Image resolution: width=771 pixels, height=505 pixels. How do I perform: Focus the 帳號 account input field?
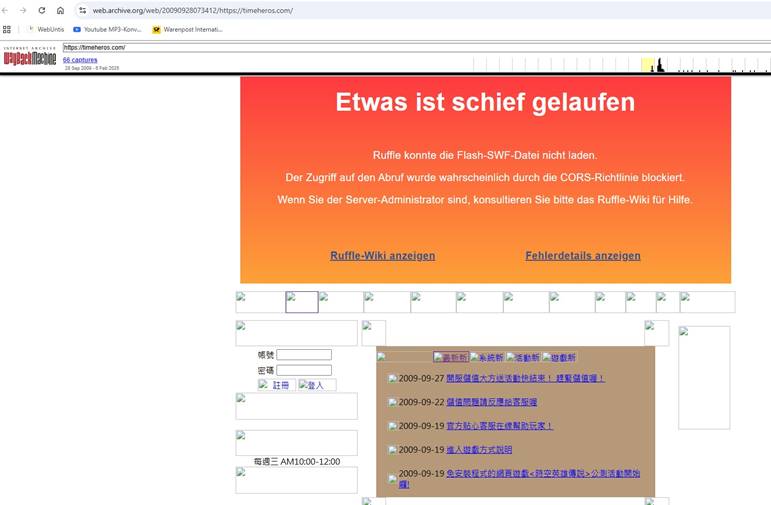click(x=304, y=355)
